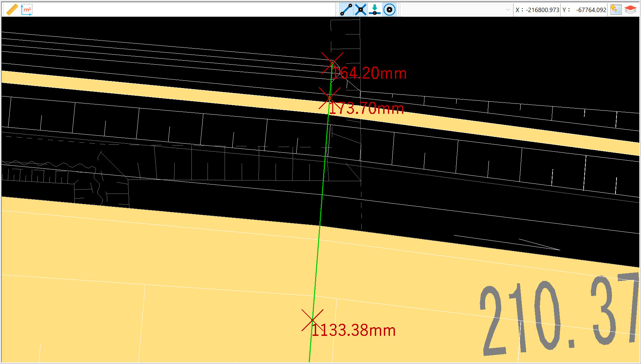This screenshot has width=641, height=364.
Task: Click the 173.70mm measurement label
Action: (x=366, y=108)
